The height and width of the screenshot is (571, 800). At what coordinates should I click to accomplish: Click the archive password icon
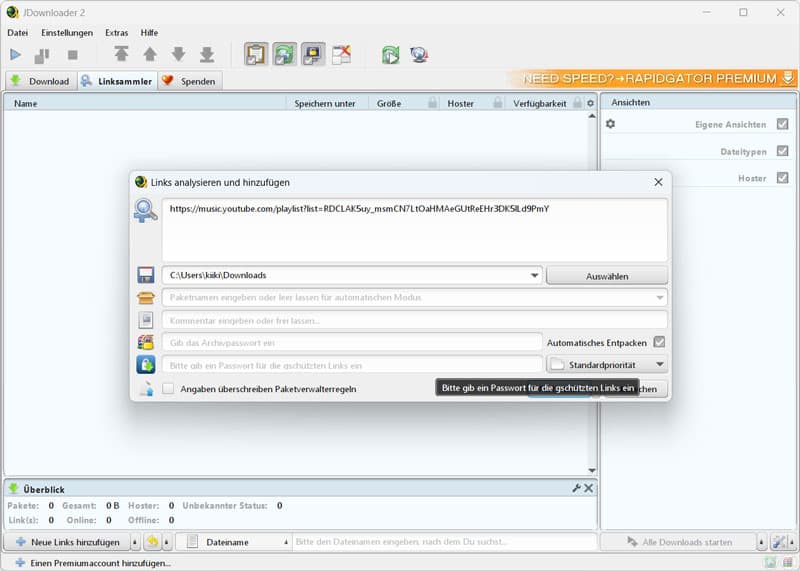click(146, 342)
